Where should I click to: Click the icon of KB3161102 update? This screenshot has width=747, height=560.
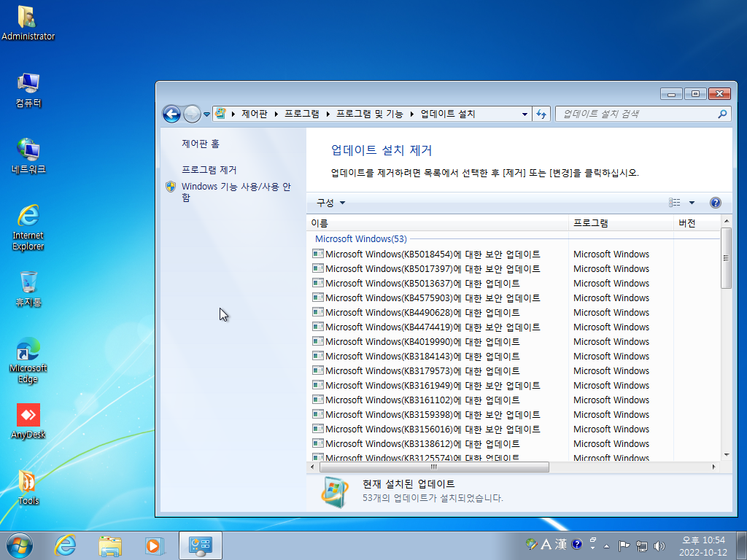(318, 400)
